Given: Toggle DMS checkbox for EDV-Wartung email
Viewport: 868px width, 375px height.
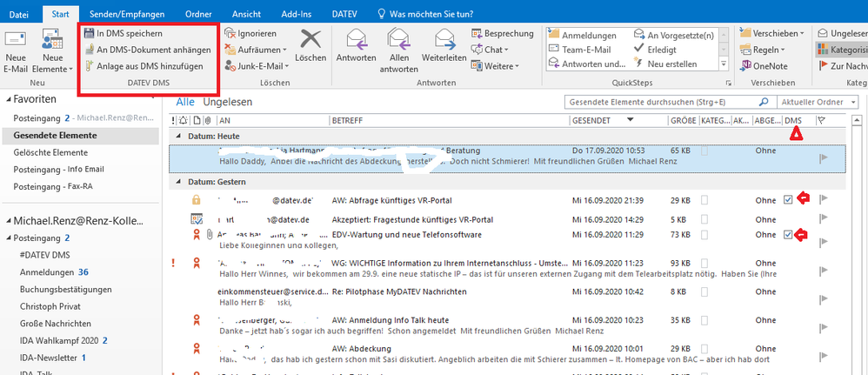Looking at the screenshot, I should pos(788,235).
